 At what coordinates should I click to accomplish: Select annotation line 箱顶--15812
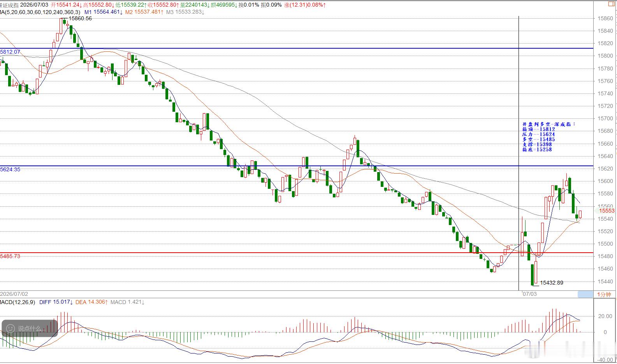pyautogui.click(x=538, y=129)
